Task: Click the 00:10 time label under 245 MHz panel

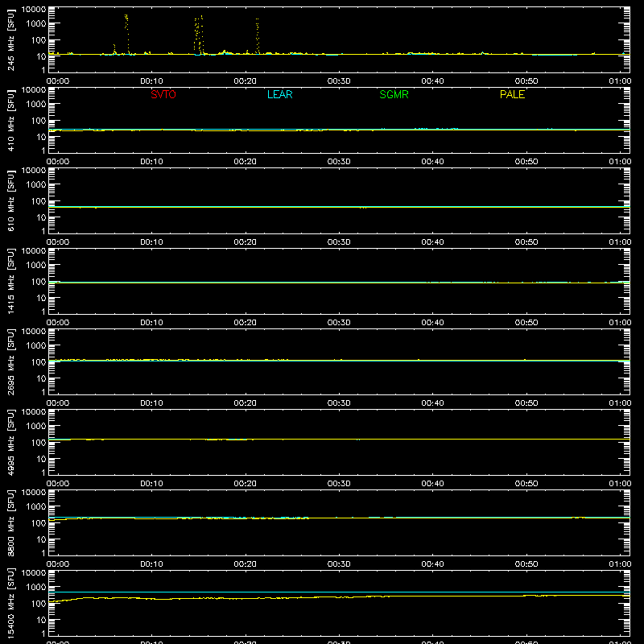Action: click(x=151, y=81)
